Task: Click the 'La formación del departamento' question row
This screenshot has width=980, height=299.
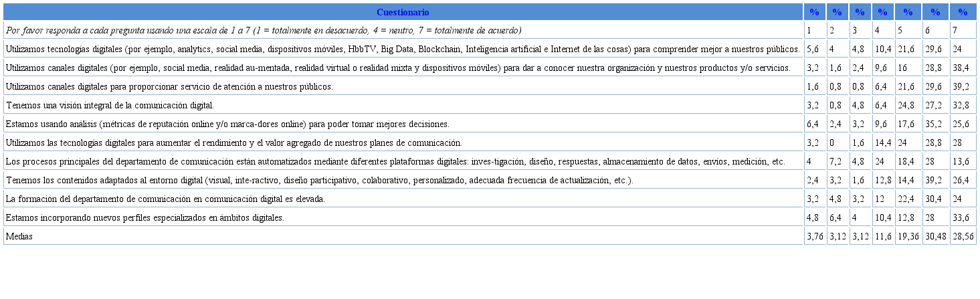Action: 165,199
